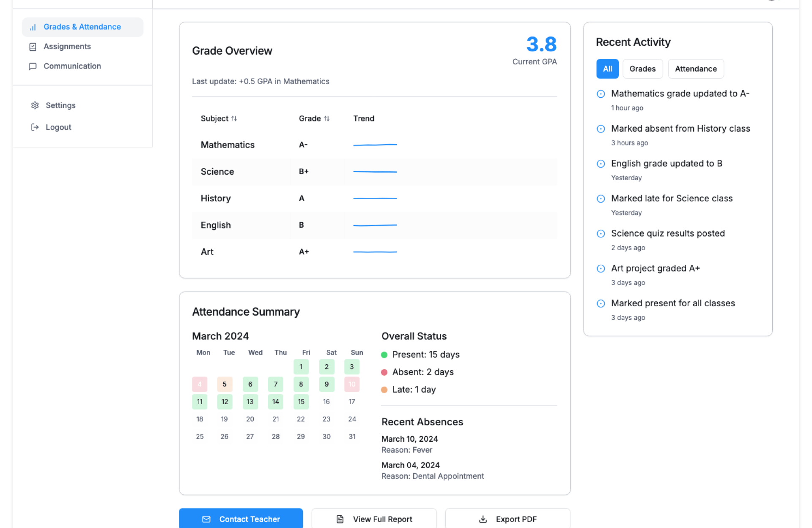Sort the table by Subject column
Viewport: 812px width, 528px height.
tap(219, 119)
